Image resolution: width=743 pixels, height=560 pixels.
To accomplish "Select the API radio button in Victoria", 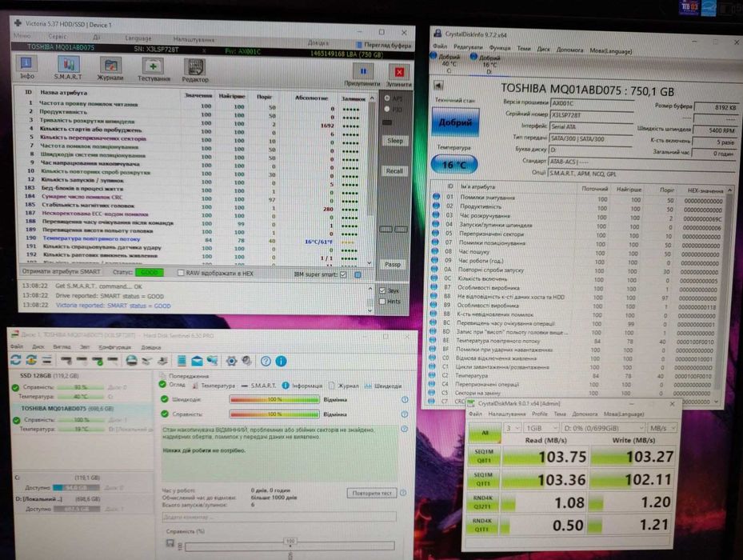I will (x=387, y=98).
